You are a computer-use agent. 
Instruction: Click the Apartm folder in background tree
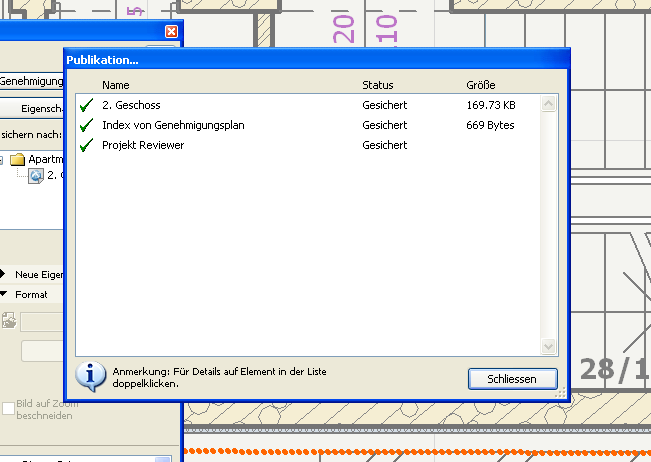coord(46,159)
